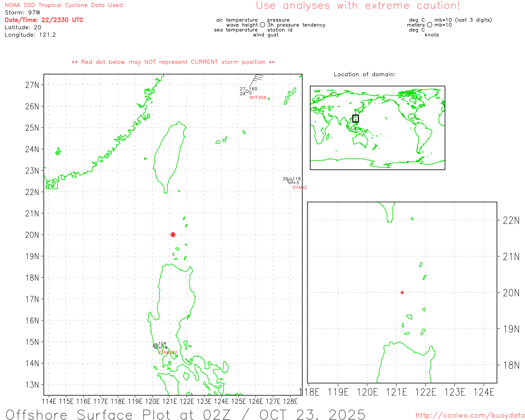The image size is (525, 420).
Task: Click the coolwx.com buoydata URL
Action: tap(470, 415)
